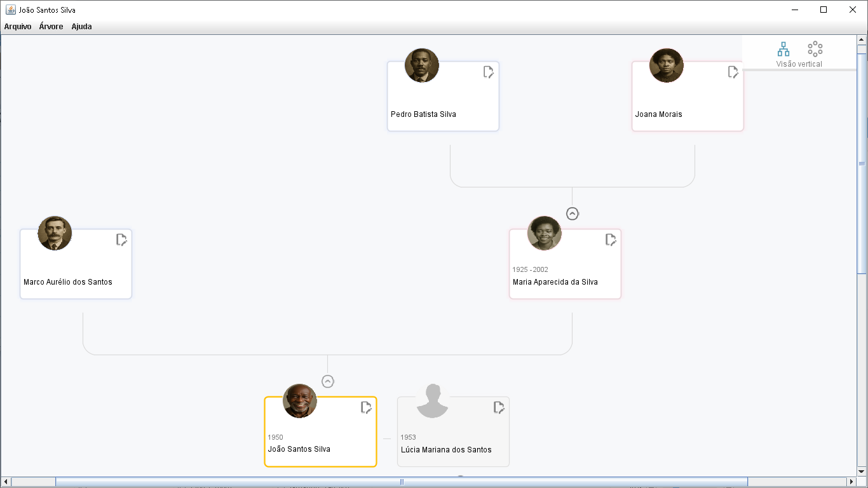Click João Santos Silva's portrait photo

click(299, 401)
